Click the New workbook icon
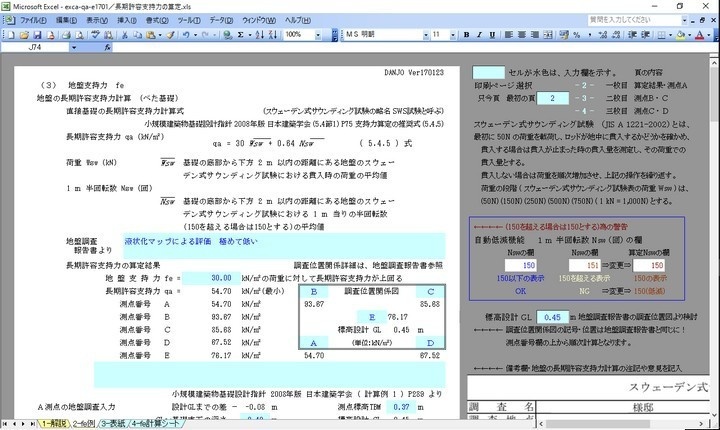 11,35
